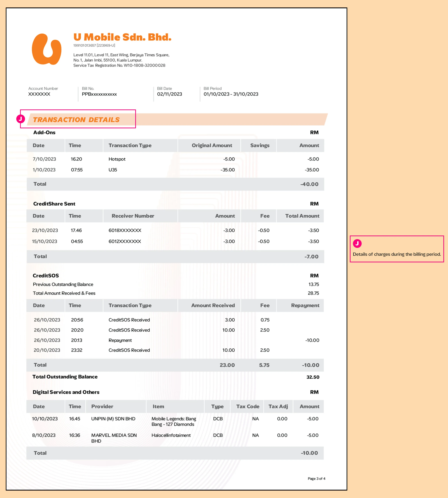Viewport: 448px width, 498px height.
Task: Click the Digital Services total -10.00
Action: pyautogui.click(x=309, y=453)
